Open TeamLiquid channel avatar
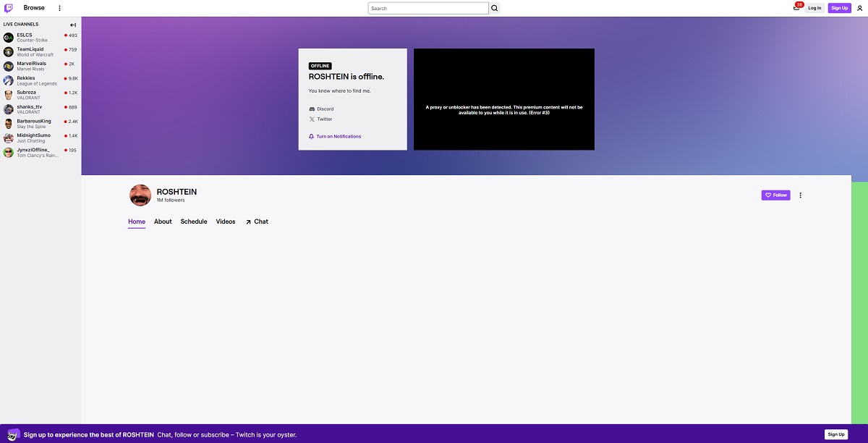Image resolution: width=868 pixels, height=443 pixels. [9, 52]
